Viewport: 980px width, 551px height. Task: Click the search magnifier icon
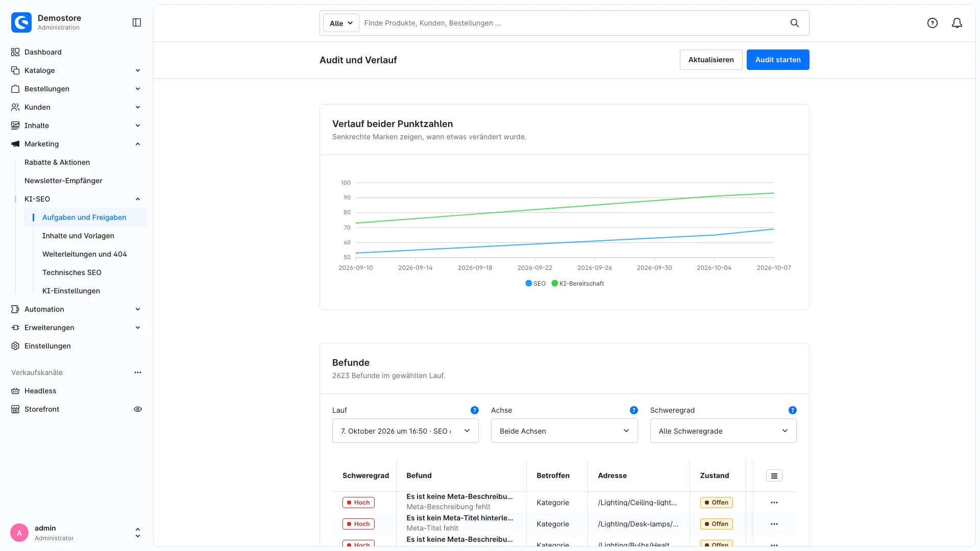pos(795,23)
